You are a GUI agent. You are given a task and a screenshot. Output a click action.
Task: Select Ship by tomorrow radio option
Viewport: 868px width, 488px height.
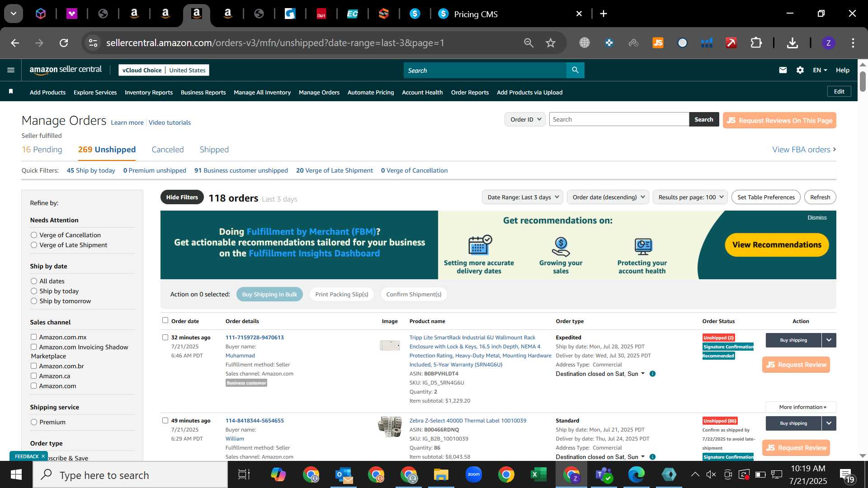click(34, 301)
